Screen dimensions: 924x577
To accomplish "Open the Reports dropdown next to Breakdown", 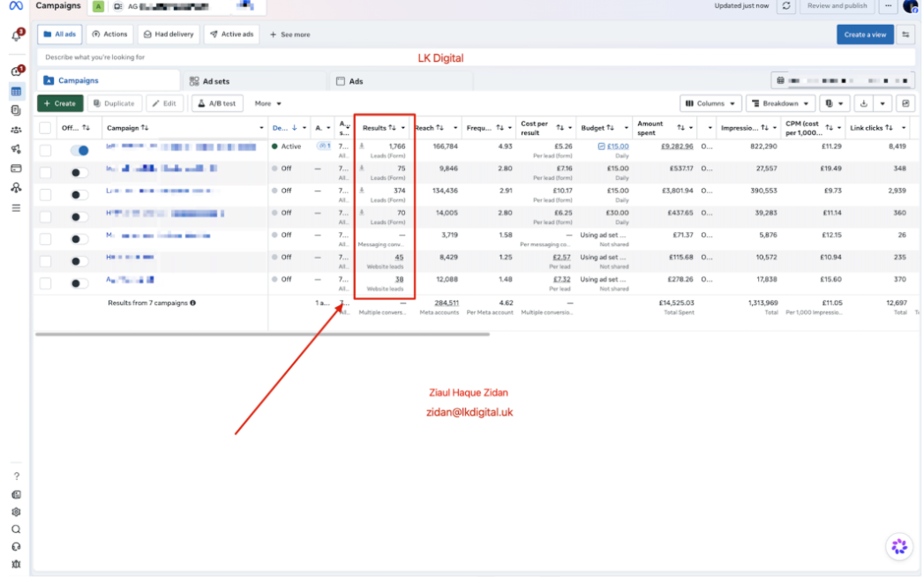I will pos(835,104).
